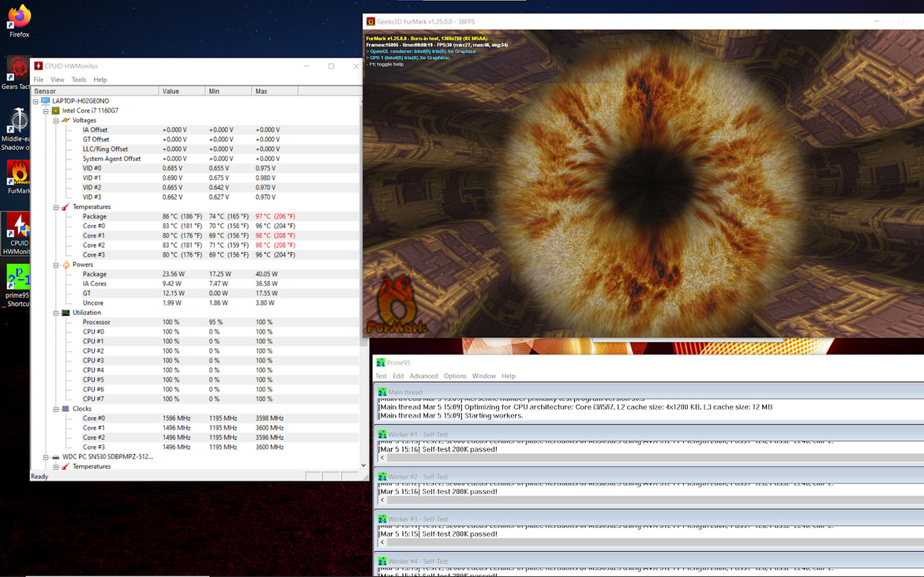Click Worker #3 horizontal scrollbar left arrow
Viewport: 924px width, 577px height.
[x=382, y=542]
